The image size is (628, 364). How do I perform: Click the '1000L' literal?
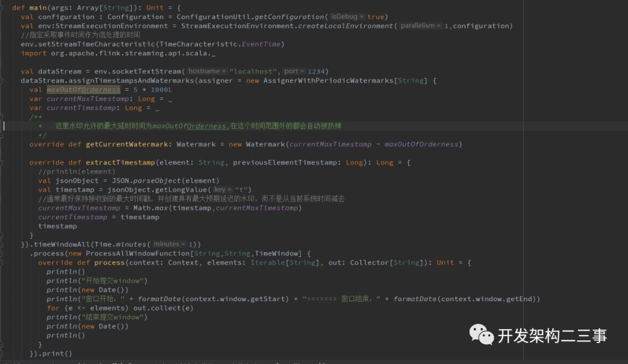pyautogui.click(x=162, y=90)
